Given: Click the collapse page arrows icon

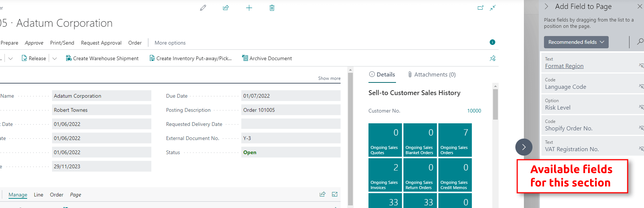Looking at the screenshot, I should [493, 8].
